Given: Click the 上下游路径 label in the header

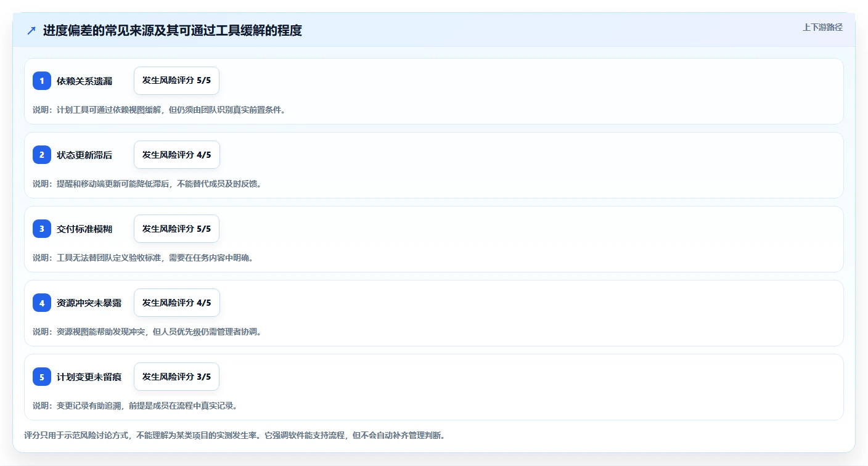Looking at the screenshot, I should (x=822, y=27).
